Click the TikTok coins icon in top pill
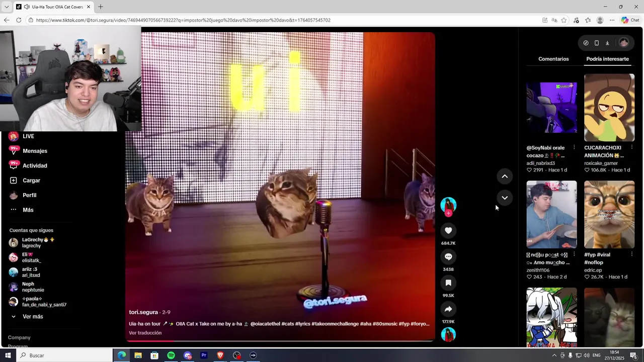 pyautogui.click(x=586, y=43)
